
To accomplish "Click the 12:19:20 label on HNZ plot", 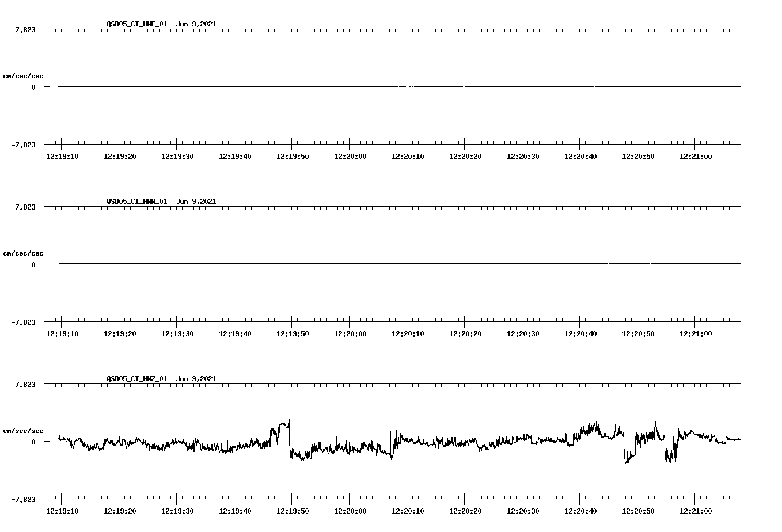I will (x=120, y=511).
